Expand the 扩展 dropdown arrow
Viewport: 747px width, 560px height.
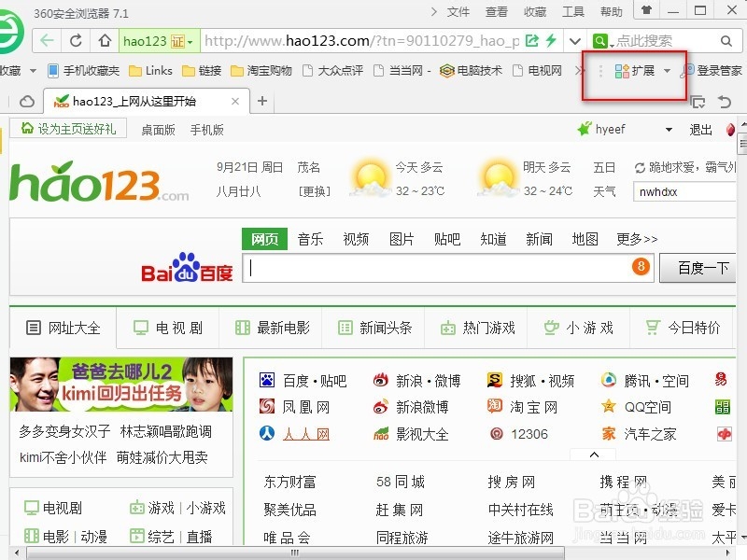(667, 71)
